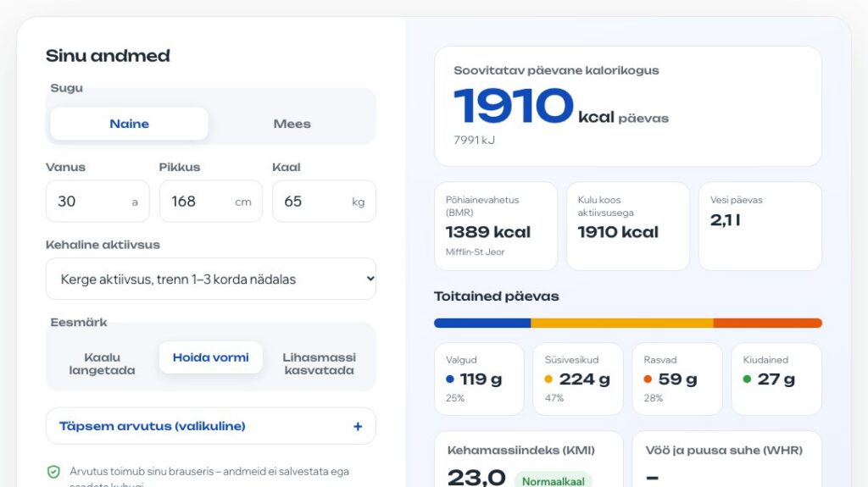Edit the Pikkus height field

tap(211, 202)
